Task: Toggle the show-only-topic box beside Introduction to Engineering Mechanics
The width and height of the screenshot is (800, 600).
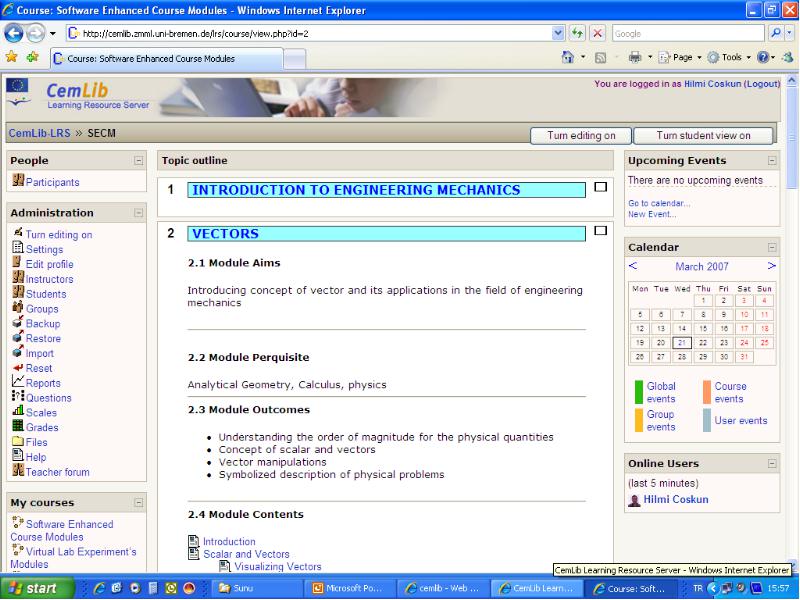Action: point(601,187)
